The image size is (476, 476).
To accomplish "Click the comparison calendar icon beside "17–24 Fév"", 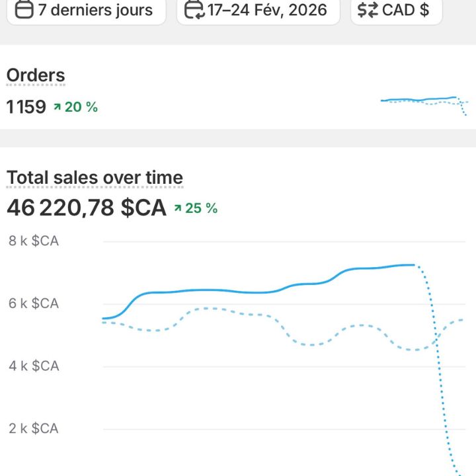I will click(x=194, y=10).
